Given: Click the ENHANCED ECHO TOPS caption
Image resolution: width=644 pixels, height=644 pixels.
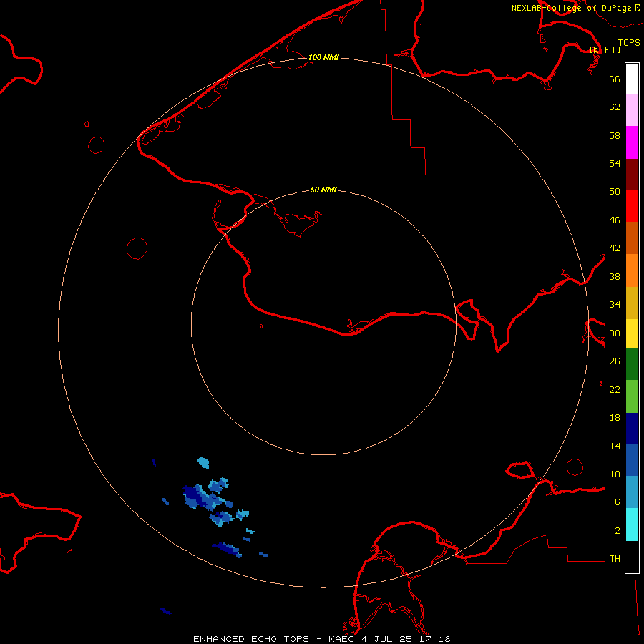Looking at the screenshot, I should point(250,639).
